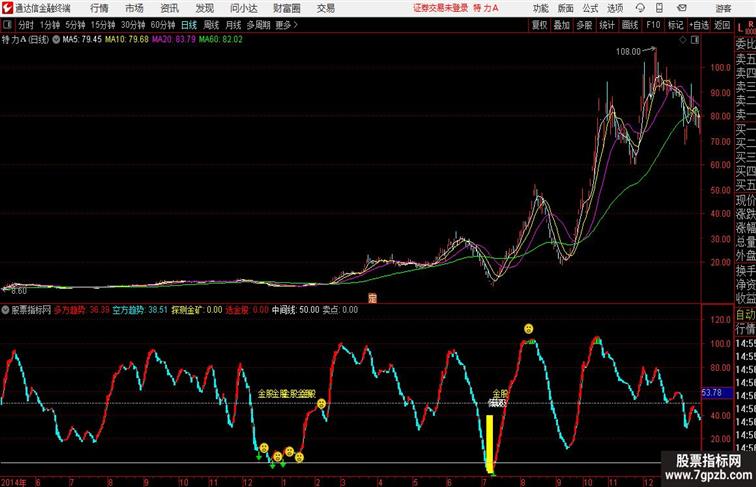The height and width of the screenshot is (487, 756).
Task: Click the 叠加 overlay button
Action: (562, 25)
